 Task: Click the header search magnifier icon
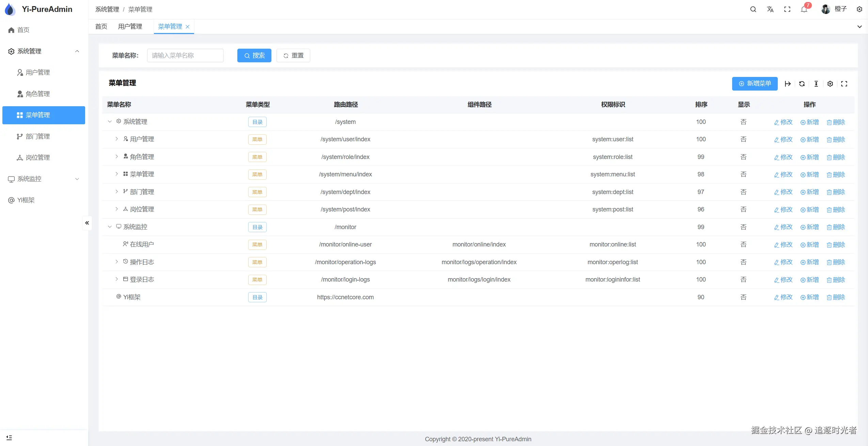(753, 10)
